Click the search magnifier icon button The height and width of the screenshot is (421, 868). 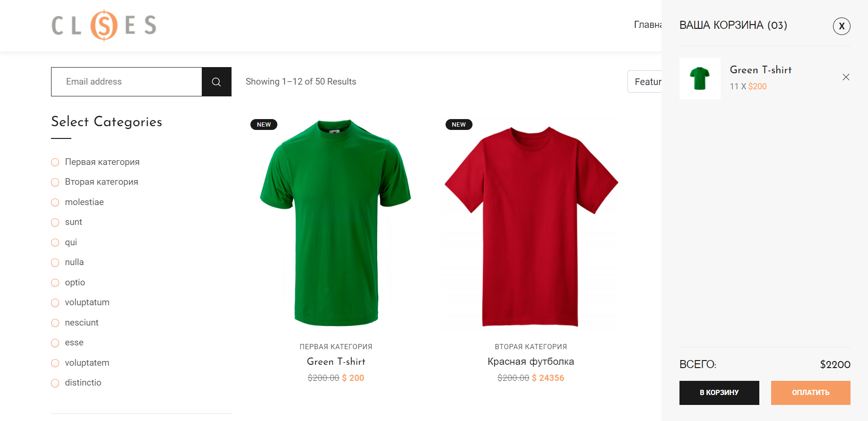[x=216, y=82]
